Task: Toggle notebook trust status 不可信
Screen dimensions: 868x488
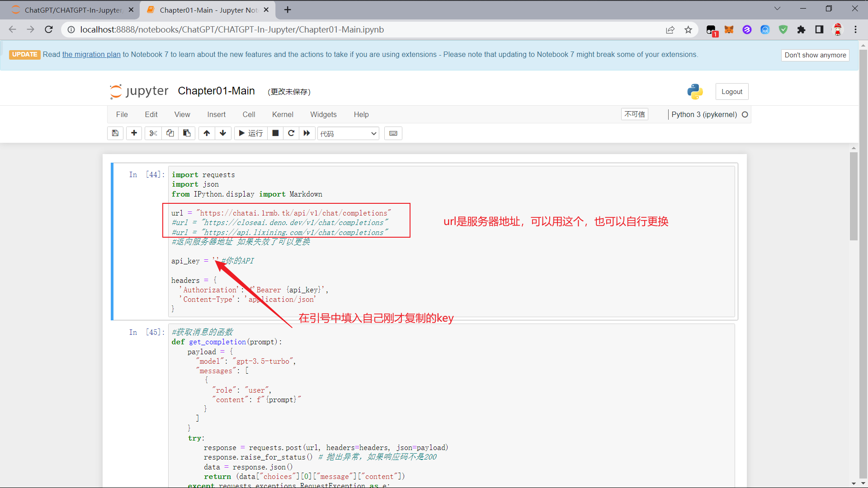Action: pos(634,114)
